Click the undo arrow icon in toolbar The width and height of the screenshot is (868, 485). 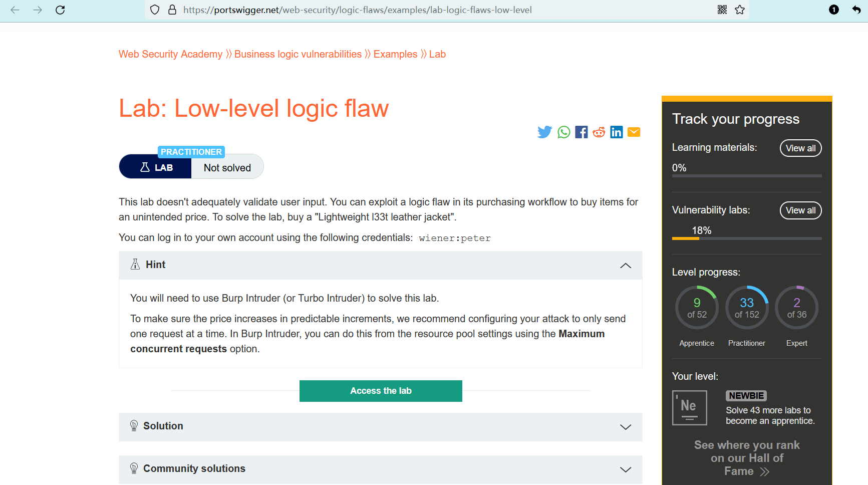coord(856,10)
